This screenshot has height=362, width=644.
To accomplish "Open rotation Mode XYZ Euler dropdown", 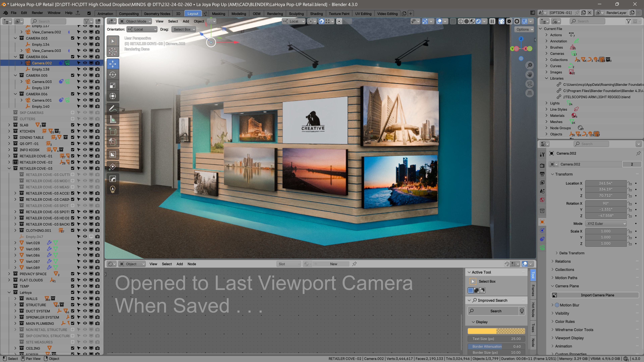I will point(605,223).
